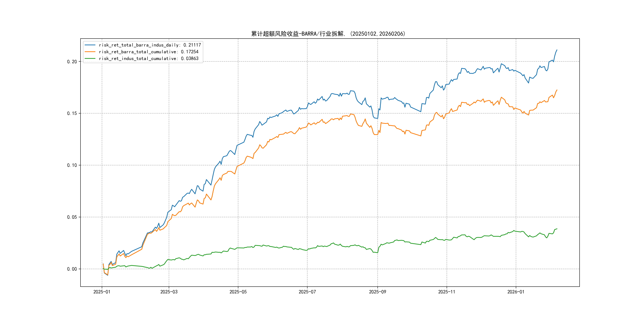Click the 2025-11 x-axis tick label
Screen dimensions: 644x322
click(447, 292)
